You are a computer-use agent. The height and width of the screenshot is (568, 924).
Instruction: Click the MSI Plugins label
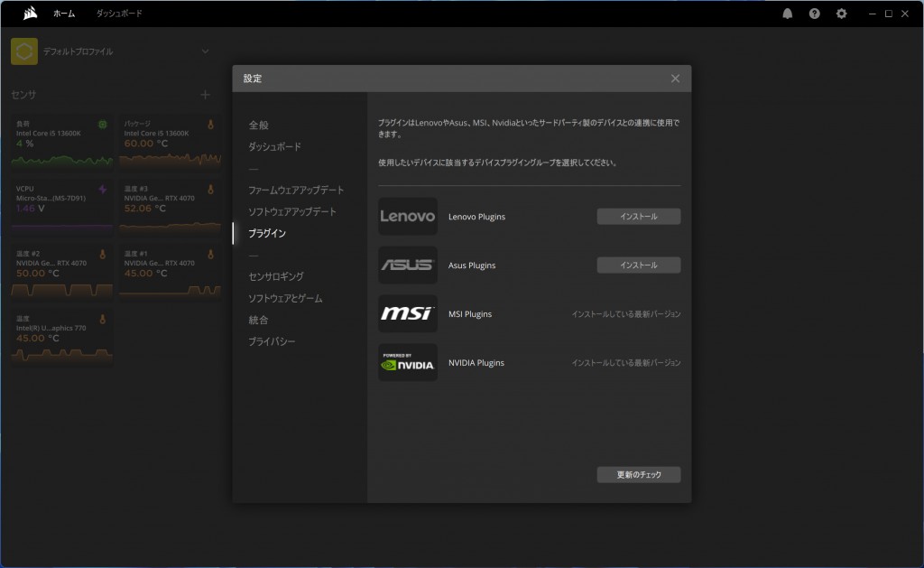pos(469,313)
